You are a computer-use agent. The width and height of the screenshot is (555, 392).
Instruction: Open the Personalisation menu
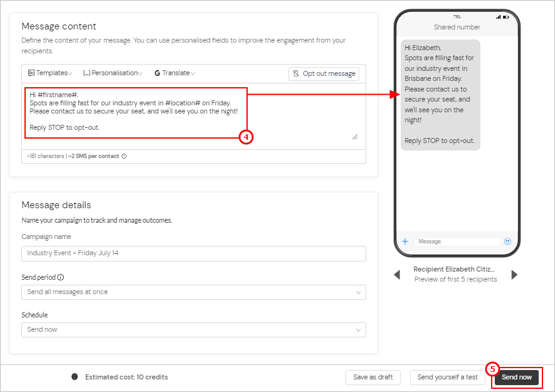click(113, 73)
